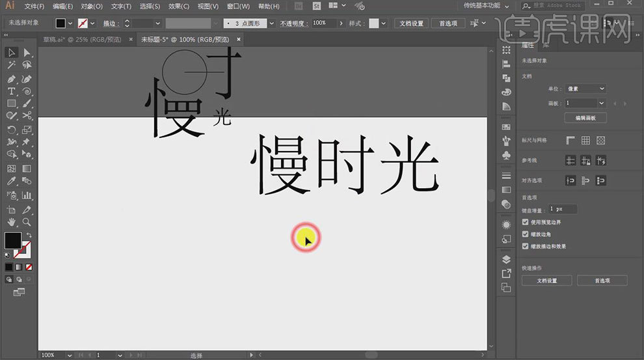644x360 pixels.
Task: Toggle lock guides icon
Action: (585, 160)
